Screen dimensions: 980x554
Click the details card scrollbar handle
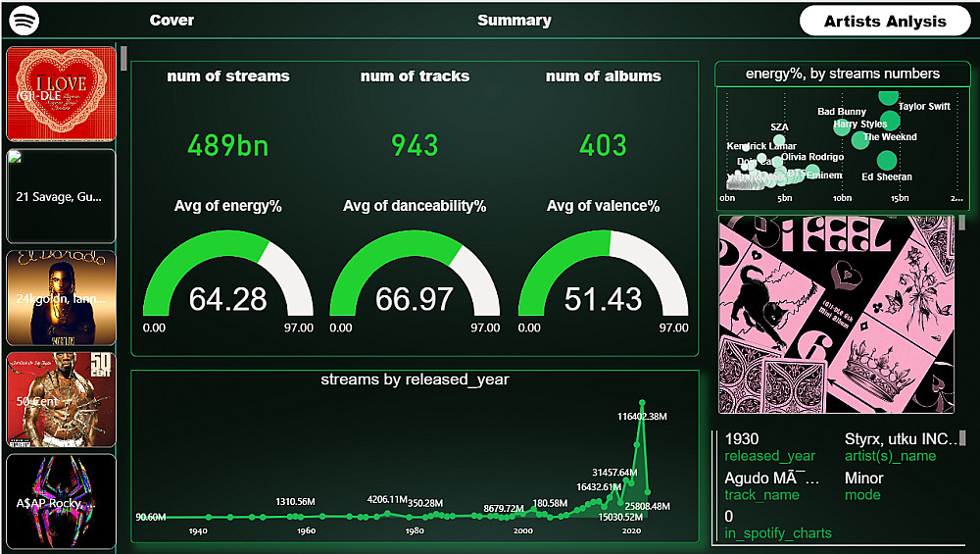(x=962, y=437)
